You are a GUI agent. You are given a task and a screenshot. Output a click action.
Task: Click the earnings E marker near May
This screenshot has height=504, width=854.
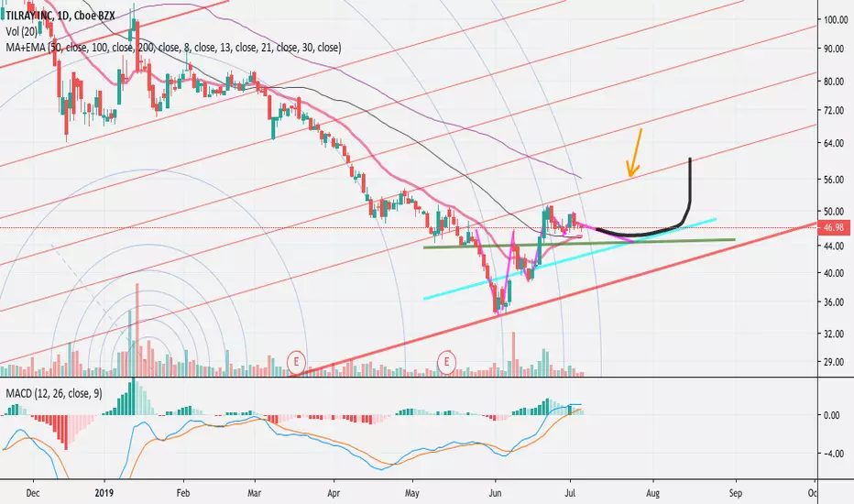[x=446, y=361]
